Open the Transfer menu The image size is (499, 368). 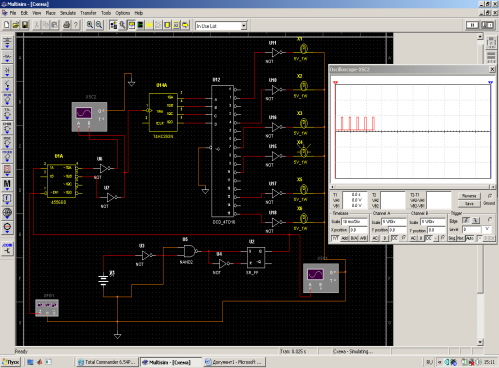click(x=88, y=13)
